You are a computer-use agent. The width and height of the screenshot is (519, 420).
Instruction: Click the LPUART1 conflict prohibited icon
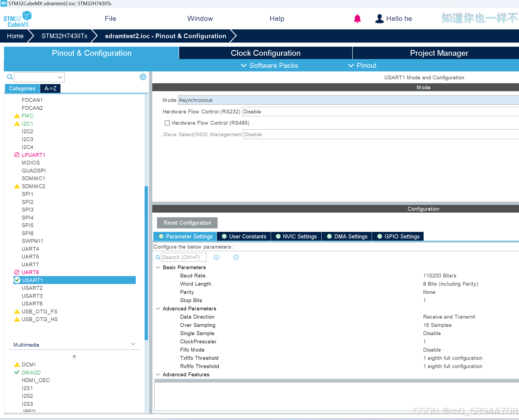(x=17, y=155)
